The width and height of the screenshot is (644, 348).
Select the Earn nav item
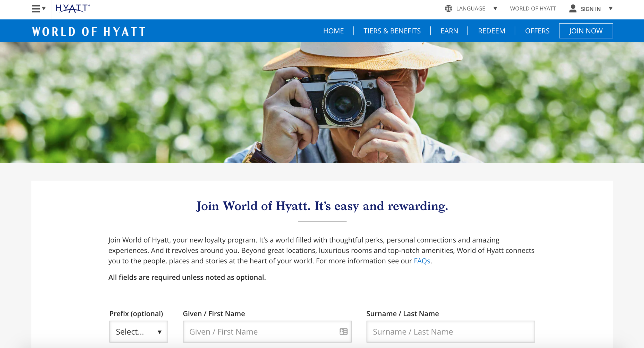449,31
